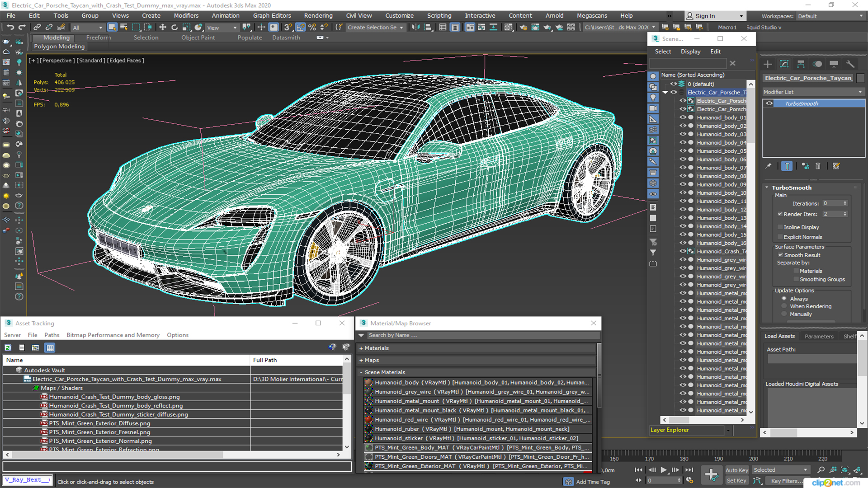Open the Selected key mode dropdown
Image resolution: width=868 pixels, height=488 pixels.
click(x=780, y=470)
